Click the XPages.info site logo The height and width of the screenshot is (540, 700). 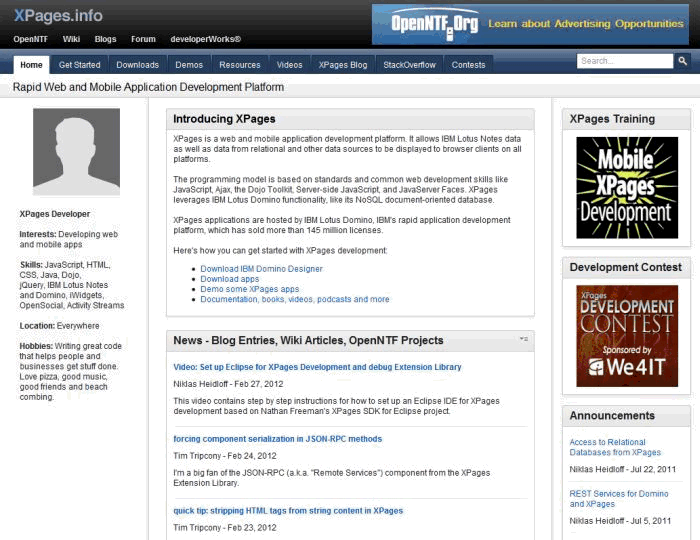click(58, 16)
